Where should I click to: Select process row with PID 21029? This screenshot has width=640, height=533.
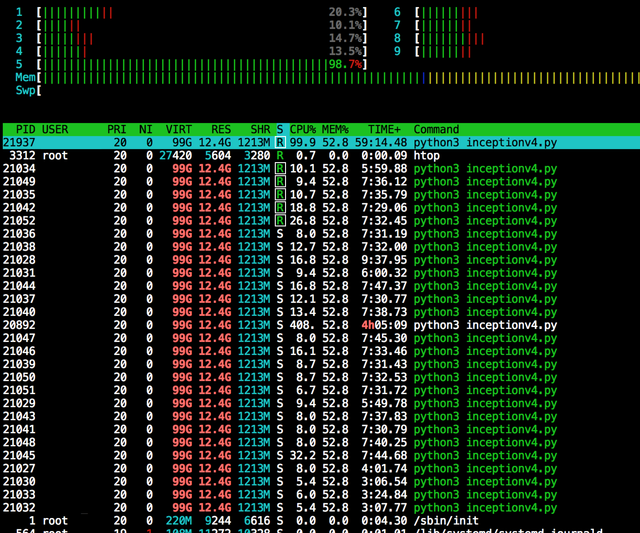[320, 404]
